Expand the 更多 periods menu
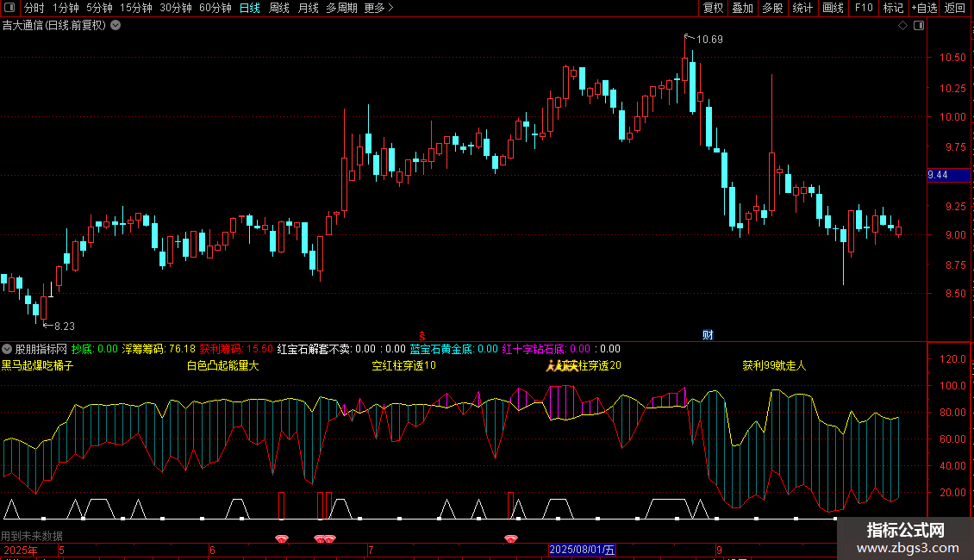974x560 pixels. [x=378, y=8]
